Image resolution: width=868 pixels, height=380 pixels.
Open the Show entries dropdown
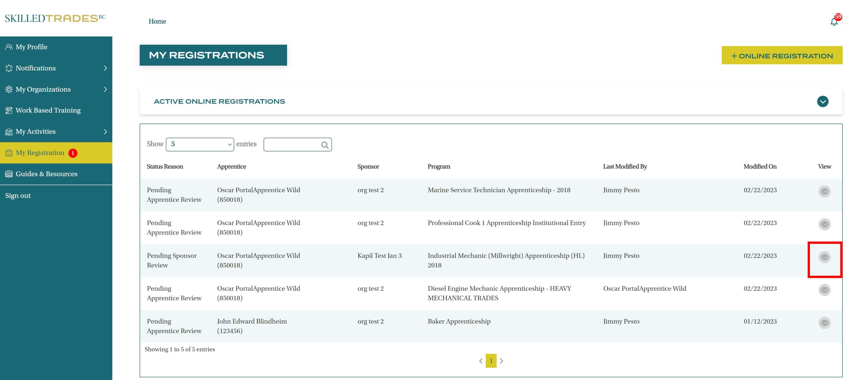point(200,144)
